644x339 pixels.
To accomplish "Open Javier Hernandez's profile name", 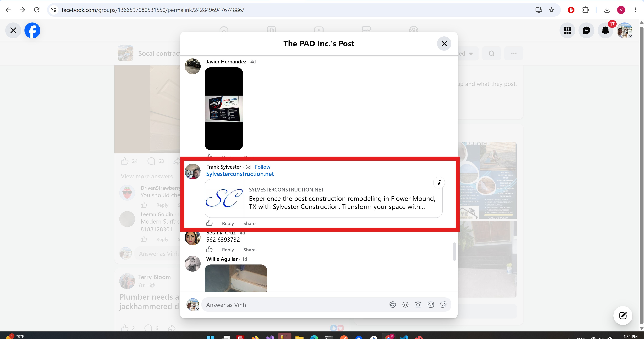I will (x=226, y=61).
